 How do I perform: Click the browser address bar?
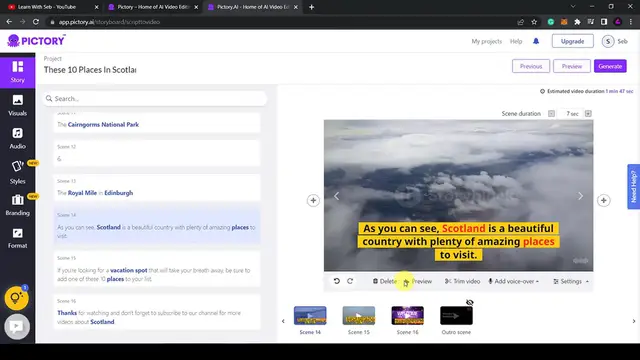(x=282, y=22)
